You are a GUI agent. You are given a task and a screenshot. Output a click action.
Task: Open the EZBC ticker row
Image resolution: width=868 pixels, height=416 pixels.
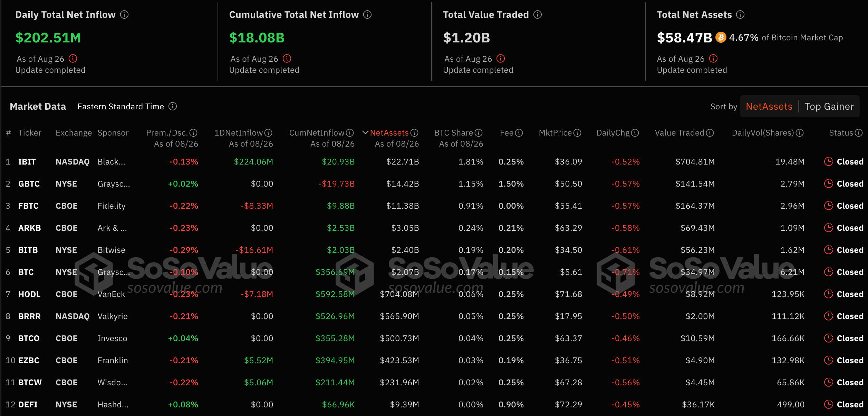tap(434, 360)
